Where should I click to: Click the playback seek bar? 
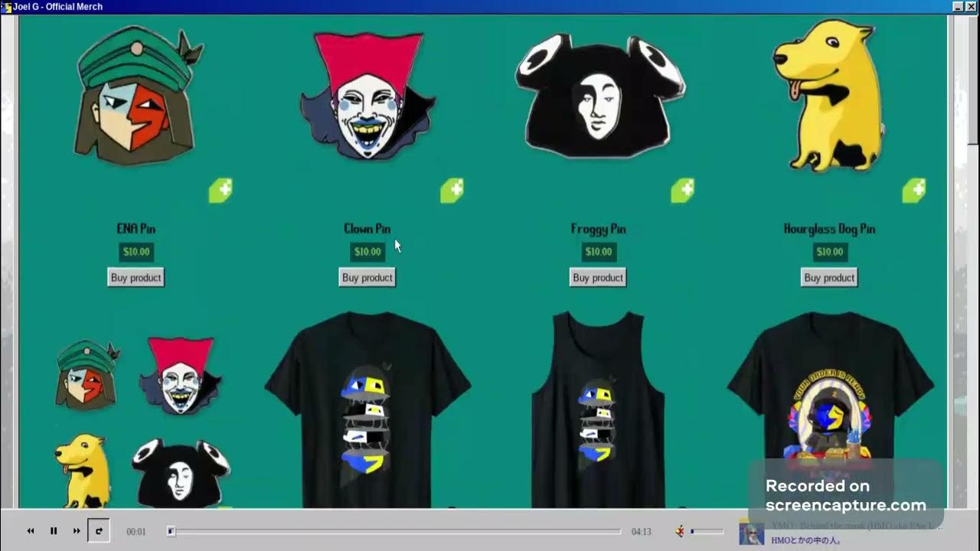[394, 531]
